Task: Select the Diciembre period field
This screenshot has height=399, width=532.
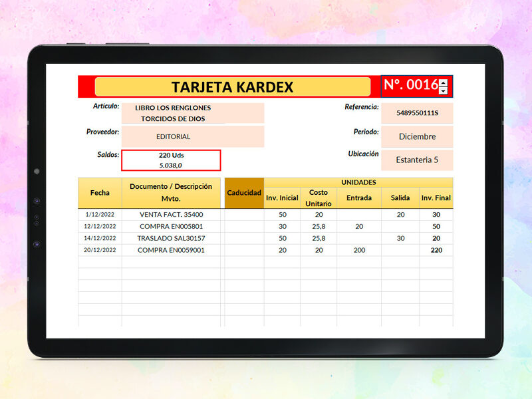Action: [x=417, y=136]
